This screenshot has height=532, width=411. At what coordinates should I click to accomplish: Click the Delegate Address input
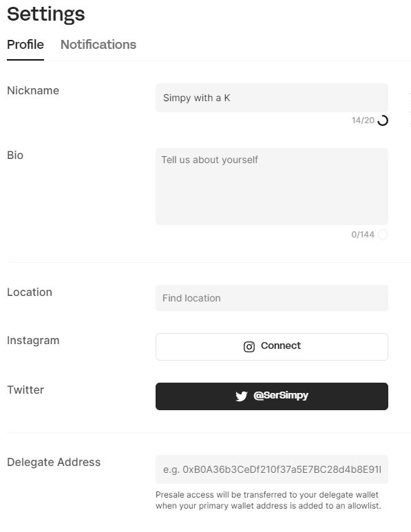tap(271, 469)
